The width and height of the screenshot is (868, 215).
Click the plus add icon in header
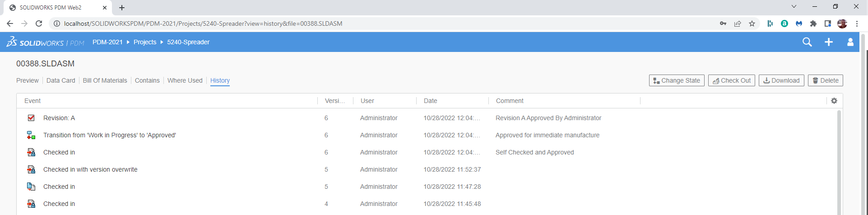point(829,42)
